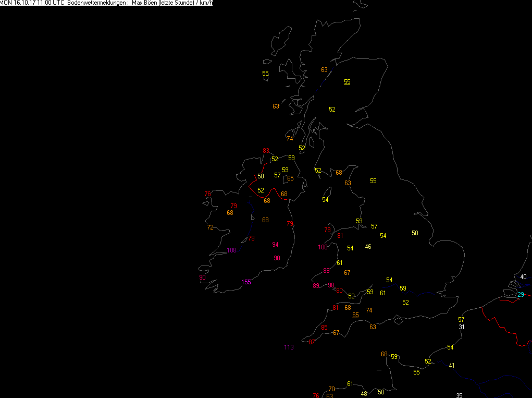Select the purple 113 value off Cornwall
The image size is (532, 398).
pyautogui.click(x=289, y=347)
